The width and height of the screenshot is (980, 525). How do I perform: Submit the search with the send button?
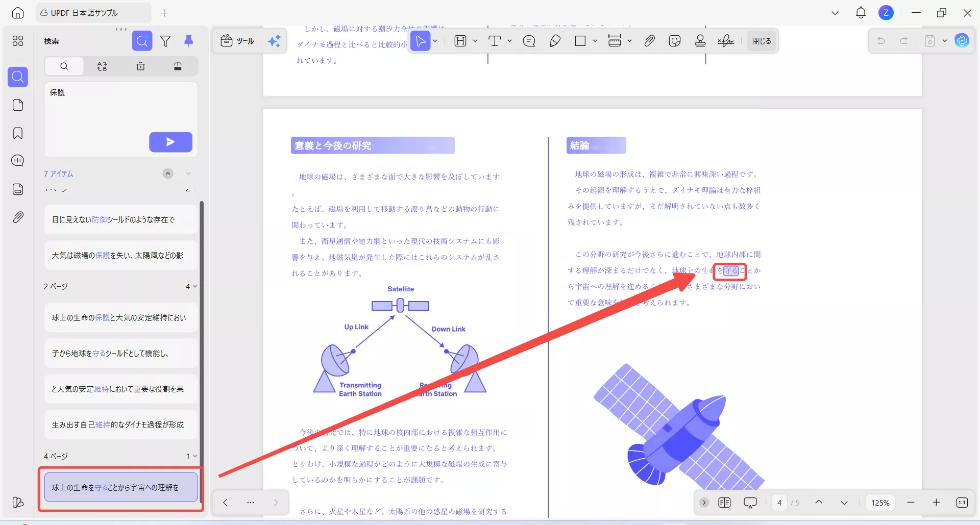pos(170,142)
